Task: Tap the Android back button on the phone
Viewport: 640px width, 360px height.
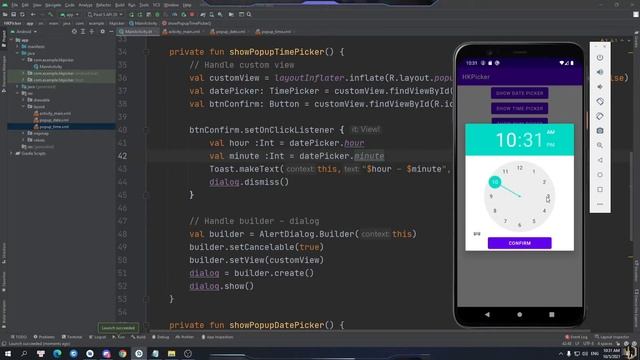Action: [487, 315]
